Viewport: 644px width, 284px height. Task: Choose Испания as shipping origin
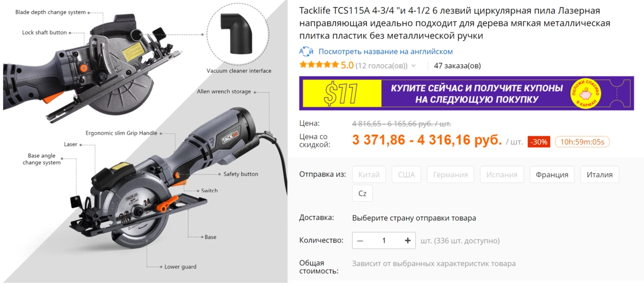[x=502, y=174]
